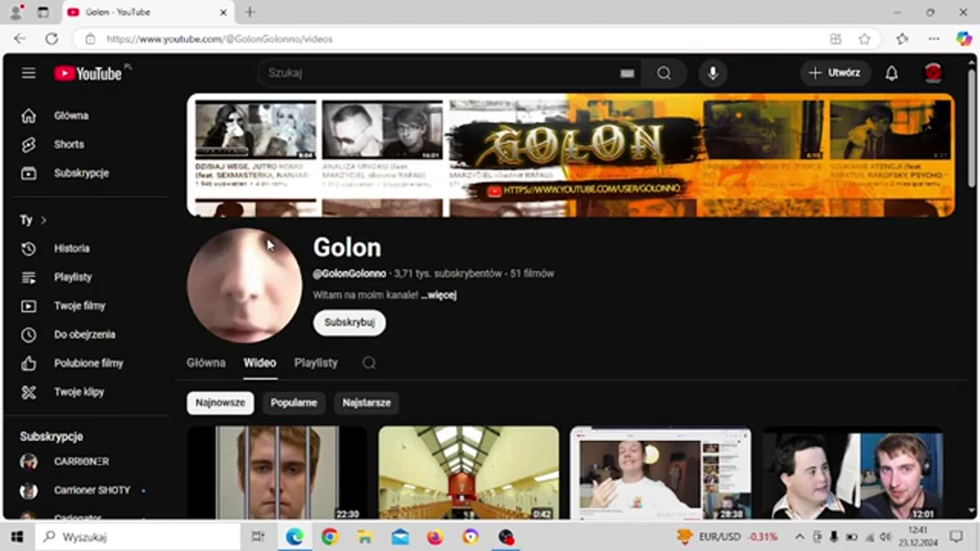980x551 pixels.
Task: Switch to channel Playlisty tab
Action: pyautogui.click(x=315, y=363)
